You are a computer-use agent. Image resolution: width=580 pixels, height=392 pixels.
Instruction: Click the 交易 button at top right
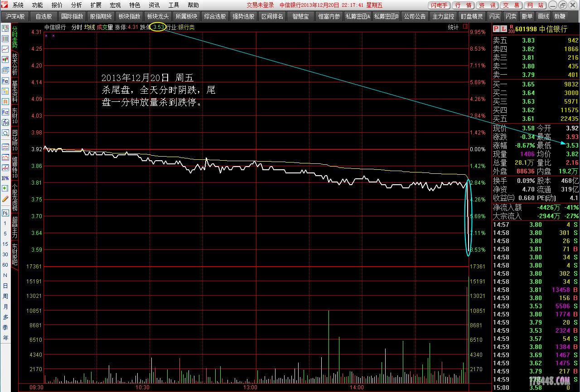(512, 5)
